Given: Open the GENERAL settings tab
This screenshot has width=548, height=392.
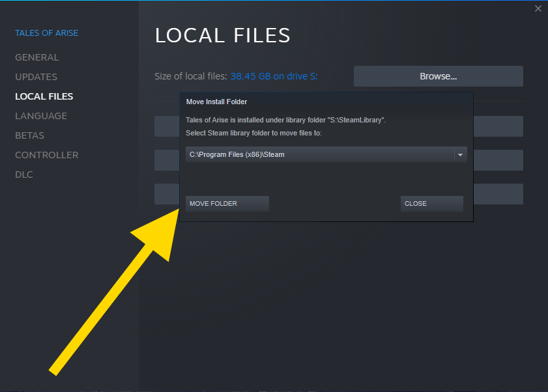Looking at the screenshot, I should (x=37, y=57).
